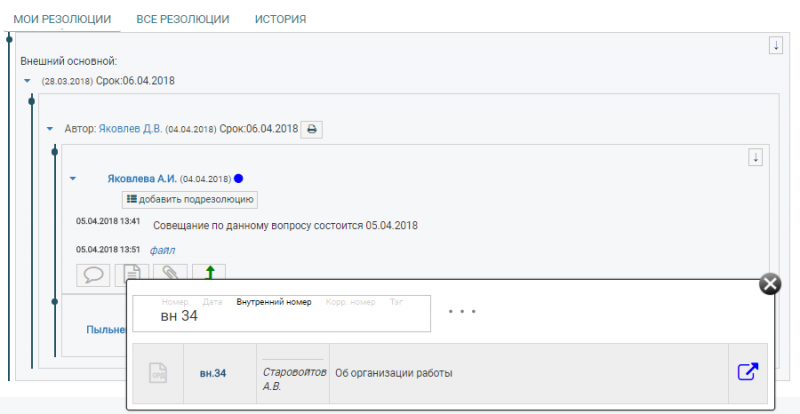This screenshot has width=800, height=414.
Task: Open the файл link
Action: [x=162, y=249]
